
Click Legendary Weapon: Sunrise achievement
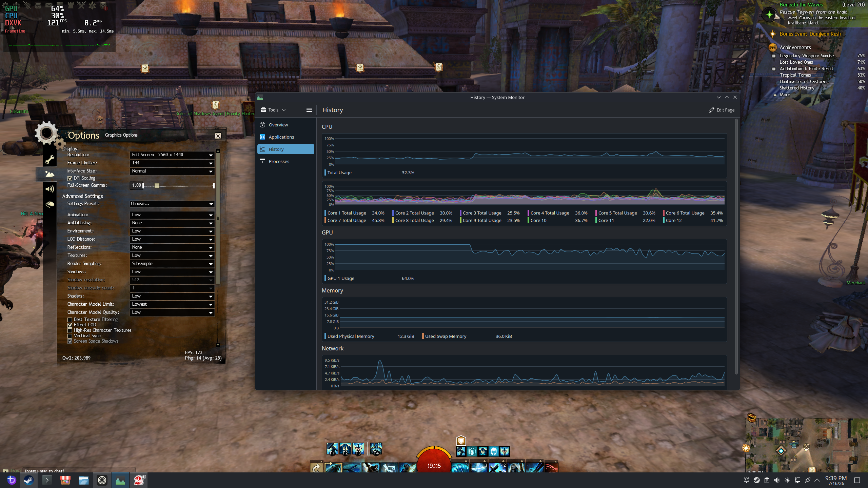click(x=807, y=56)
